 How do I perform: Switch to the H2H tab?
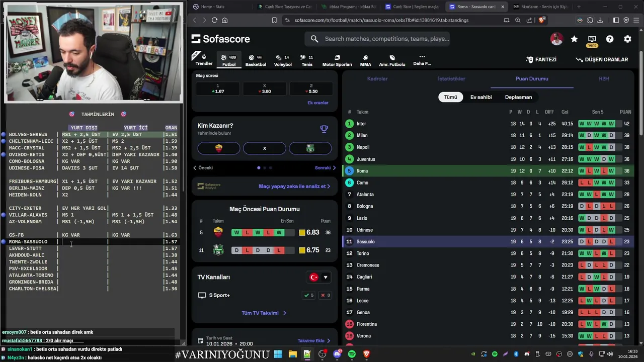604,79
